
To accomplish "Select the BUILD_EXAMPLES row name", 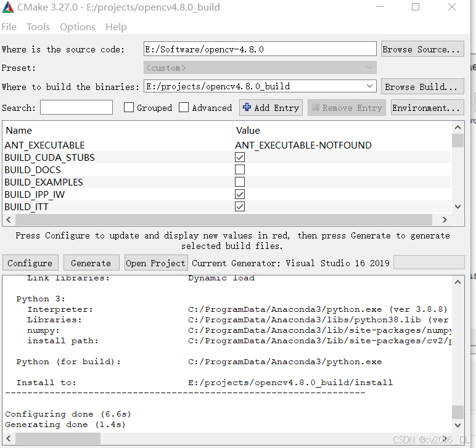I will click(x=44, y=182).
